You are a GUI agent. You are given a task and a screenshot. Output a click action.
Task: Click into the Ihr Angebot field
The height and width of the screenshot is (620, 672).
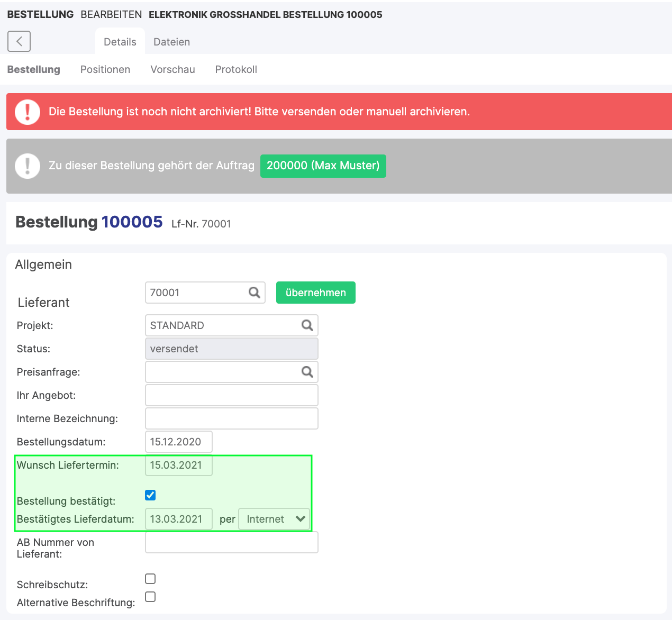point(231,395)
